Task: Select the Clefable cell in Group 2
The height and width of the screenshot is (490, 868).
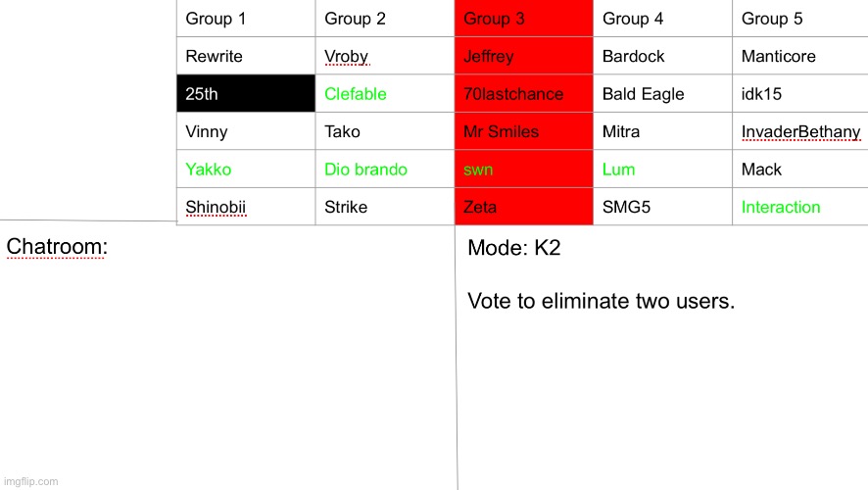Action: tap(385, 93)
